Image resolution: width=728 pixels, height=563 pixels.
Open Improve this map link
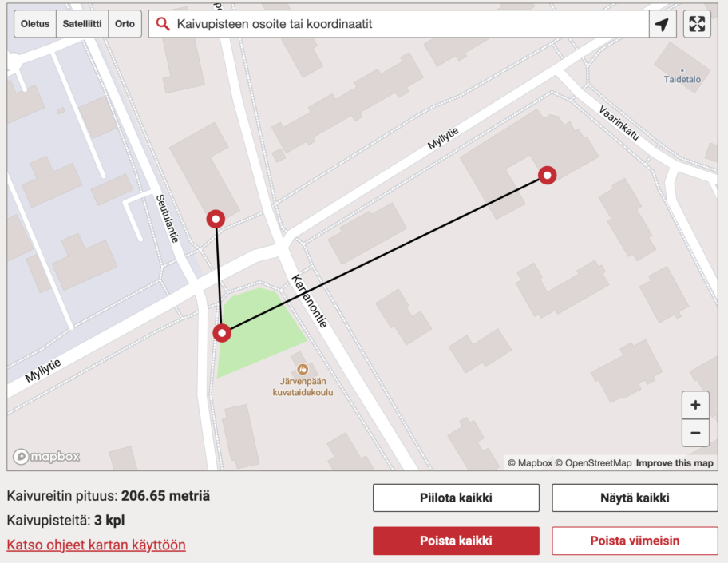[x=675, y=463]
